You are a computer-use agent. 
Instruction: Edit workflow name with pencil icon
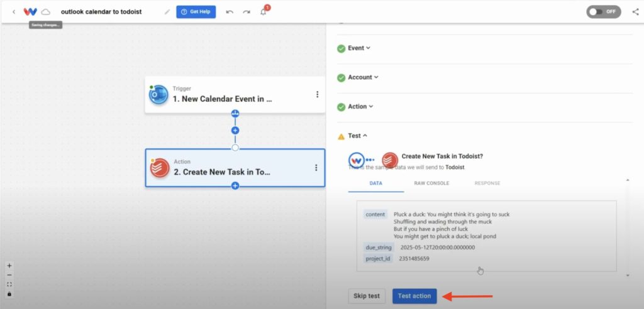167,12
